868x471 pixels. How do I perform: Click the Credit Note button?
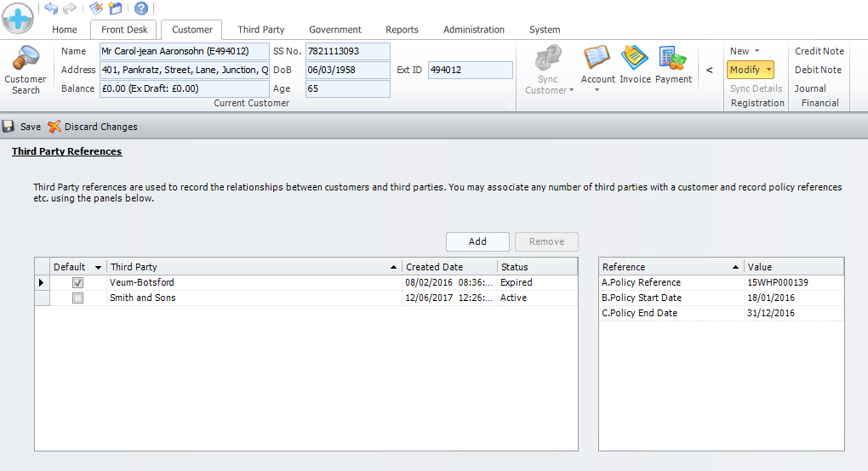819,51
